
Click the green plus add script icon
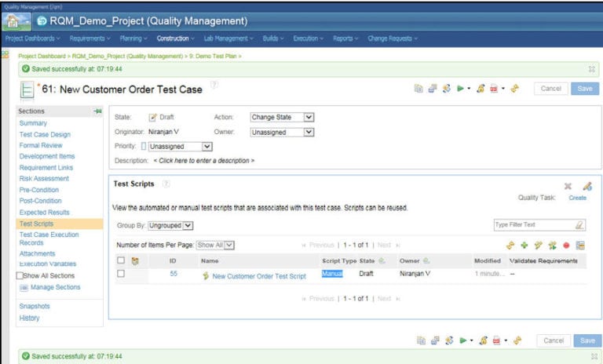tap(524, 246)
